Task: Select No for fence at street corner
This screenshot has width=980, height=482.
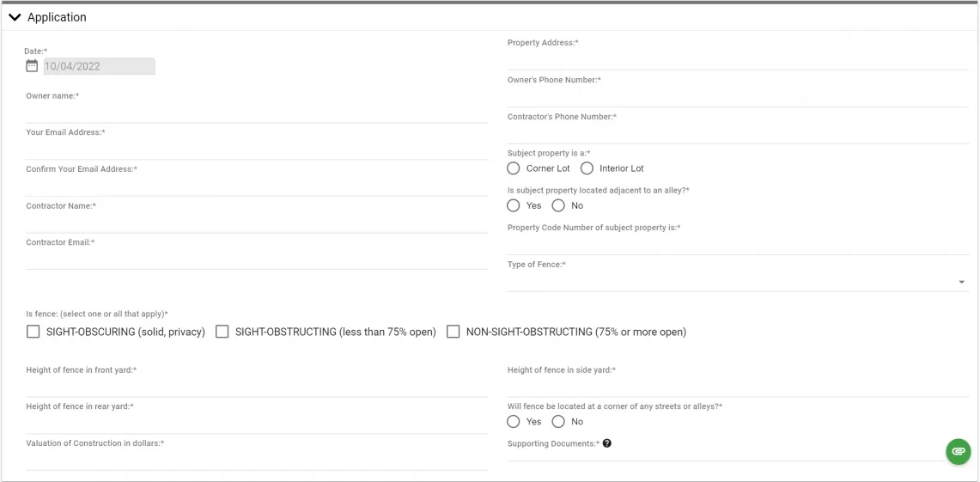Action: [x=558, y=422]
